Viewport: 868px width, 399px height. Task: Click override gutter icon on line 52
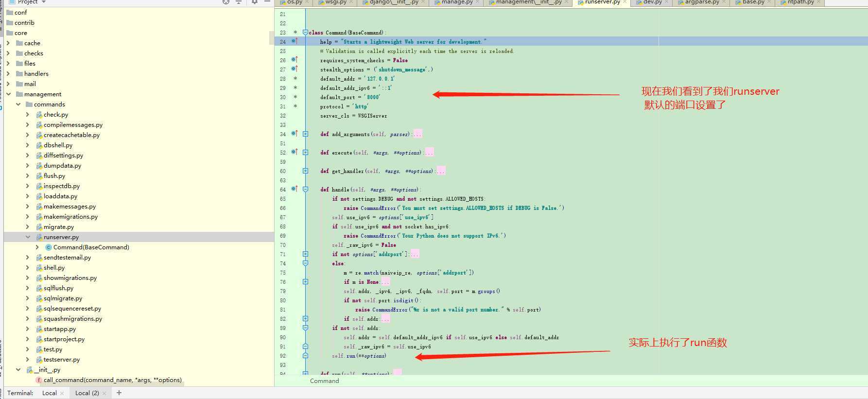click(295, 152)
